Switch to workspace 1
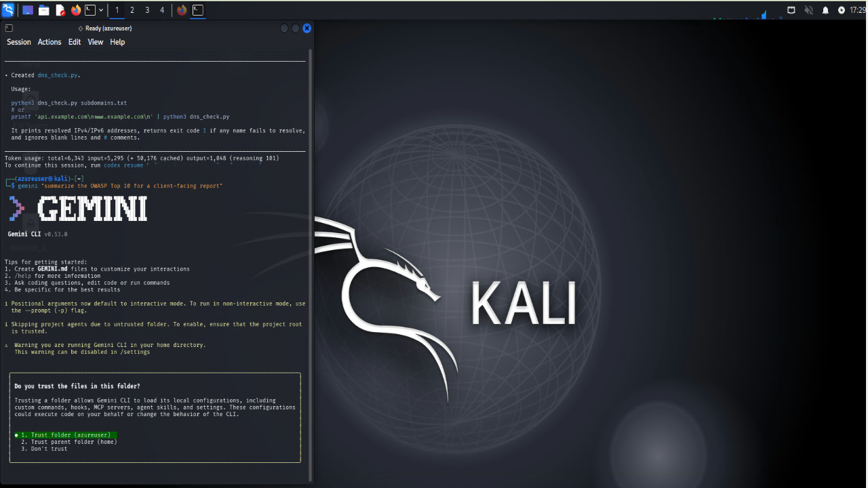Screen dimensions: 868x488 point(117,10)
